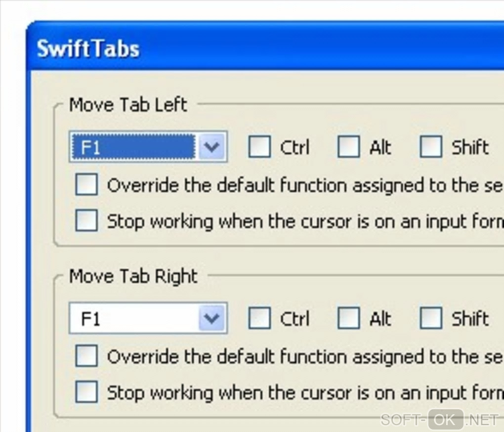504x432 pixels.
Task: Click the Move Tab Right group heading
Action: tap(133, 276)
